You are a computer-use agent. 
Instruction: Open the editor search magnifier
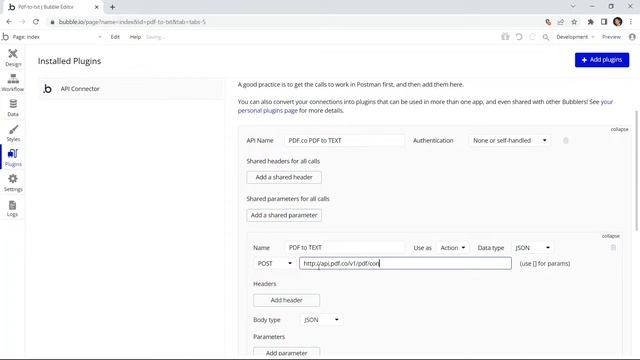(x=546, y=37)
